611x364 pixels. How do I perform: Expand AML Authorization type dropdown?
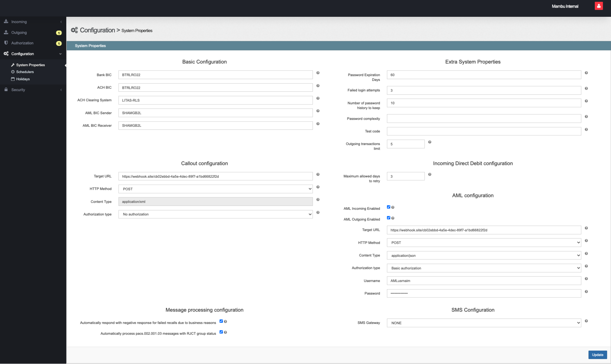click(x=484, y=268)
